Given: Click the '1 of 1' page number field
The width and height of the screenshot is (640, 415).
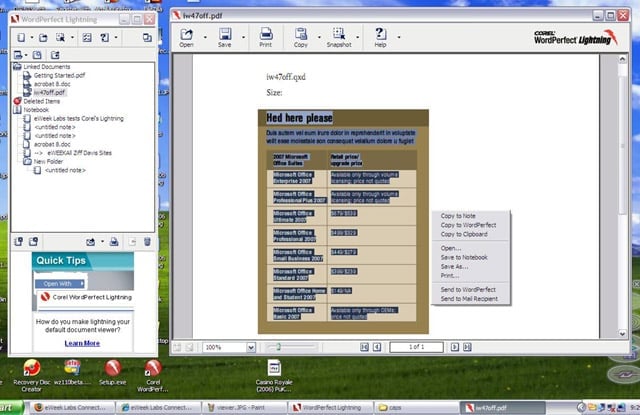Looking at the screenshot, I should tap(416, 347).
